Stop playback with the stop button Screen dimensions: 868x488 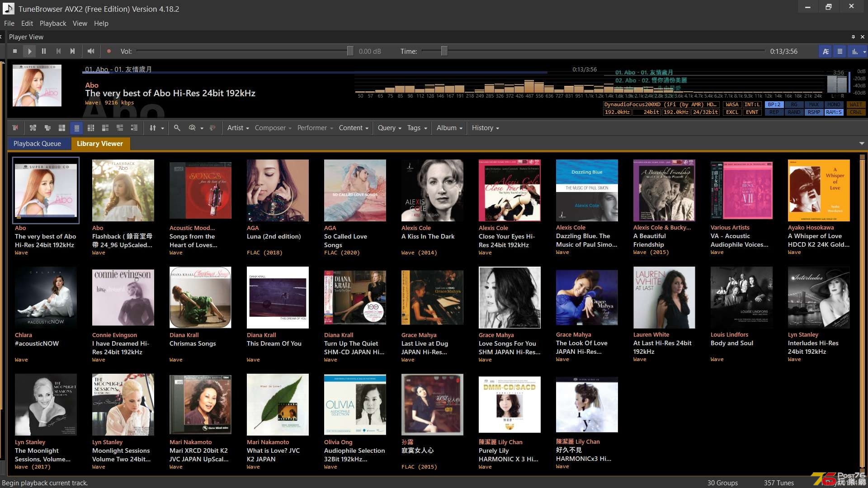click(15, 52)
